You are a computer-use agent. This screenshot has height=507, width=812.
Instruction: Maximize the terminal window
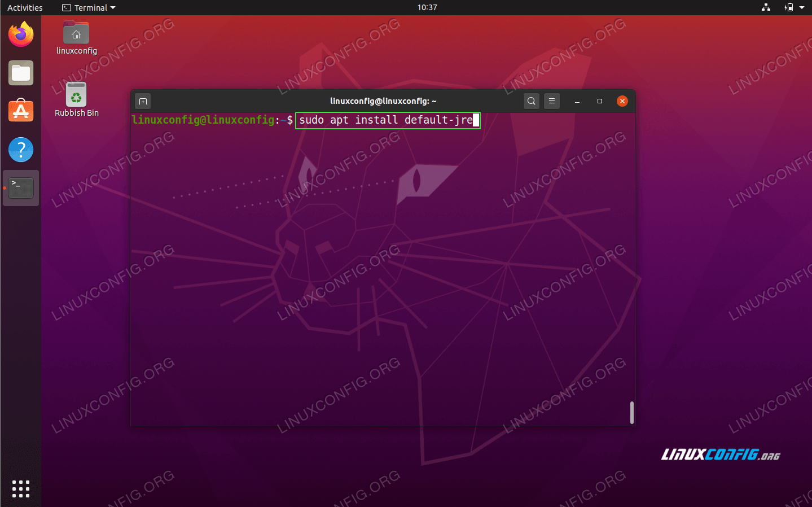pyautogui.click(x=600, y=101)
